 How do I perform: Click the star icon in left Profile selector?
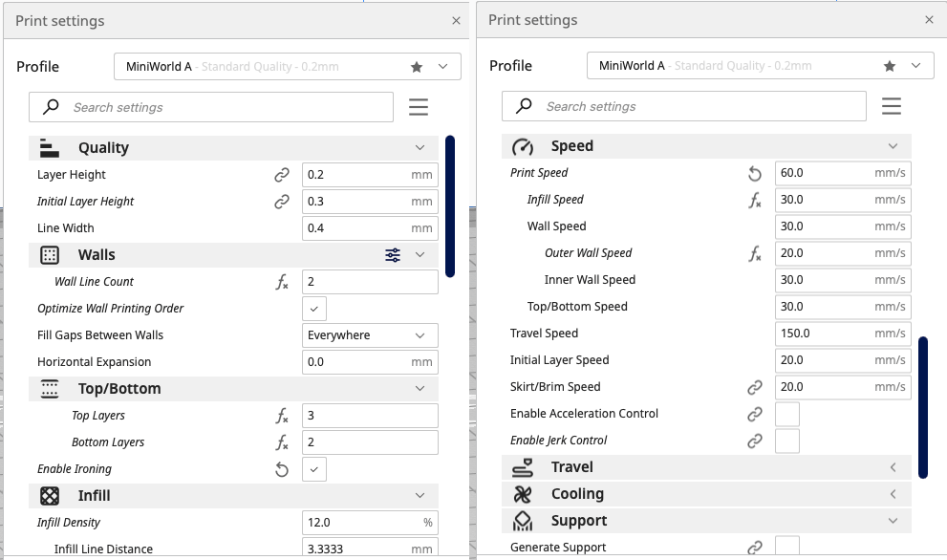(x=416, y=67)
